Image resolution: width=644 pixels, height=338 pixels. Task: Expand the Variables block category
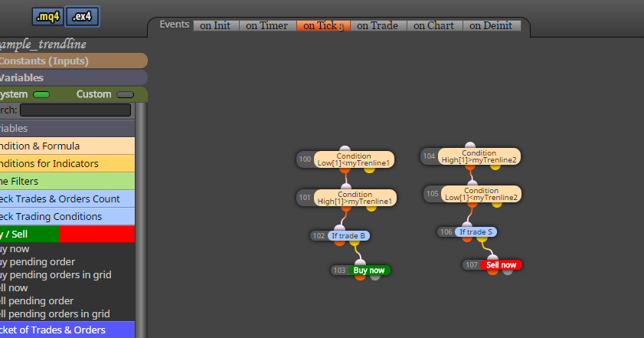[x=67, y=128]
